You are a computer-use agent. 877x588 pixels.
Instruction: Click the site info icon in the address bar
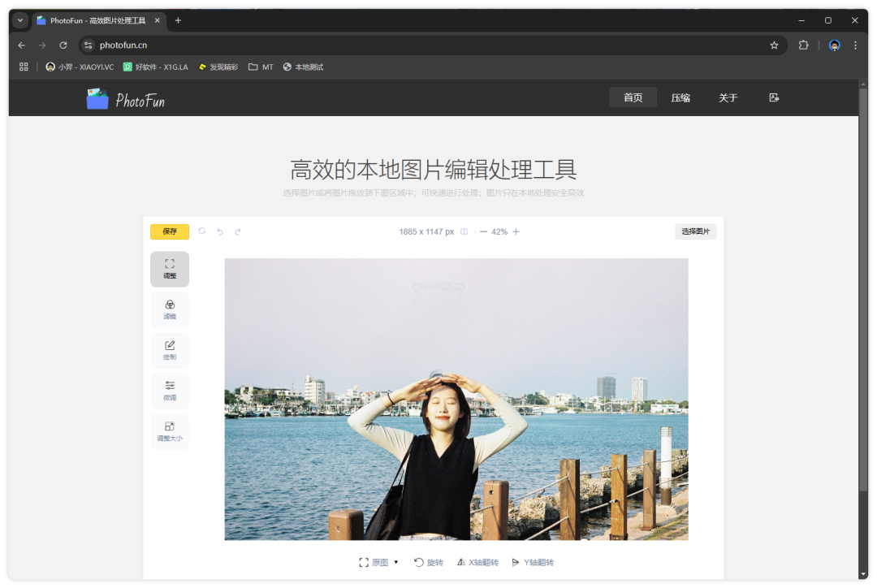(88, 45)
